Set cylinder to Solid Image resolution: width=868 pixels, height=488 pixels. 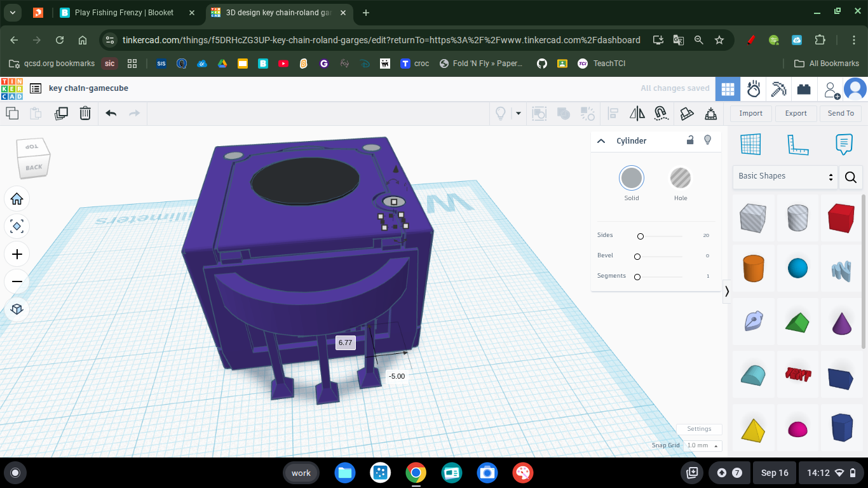[x=632, y=178]
